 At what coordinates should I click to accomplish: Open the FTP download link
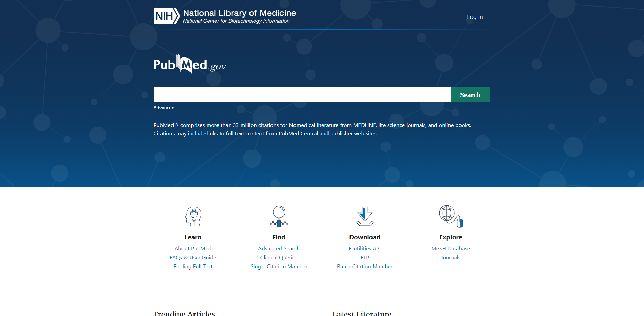[x=365, y=257]
